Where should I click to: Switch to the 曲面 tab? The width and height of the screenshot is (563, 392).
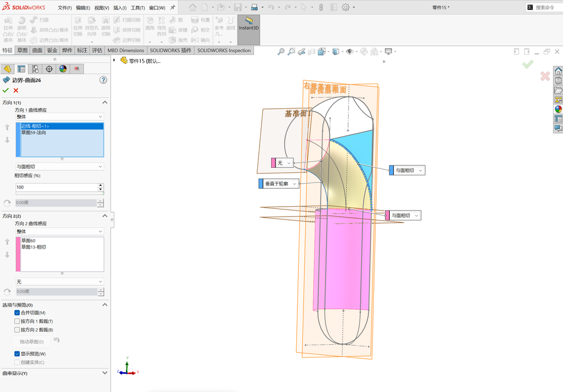coord(37,50)
